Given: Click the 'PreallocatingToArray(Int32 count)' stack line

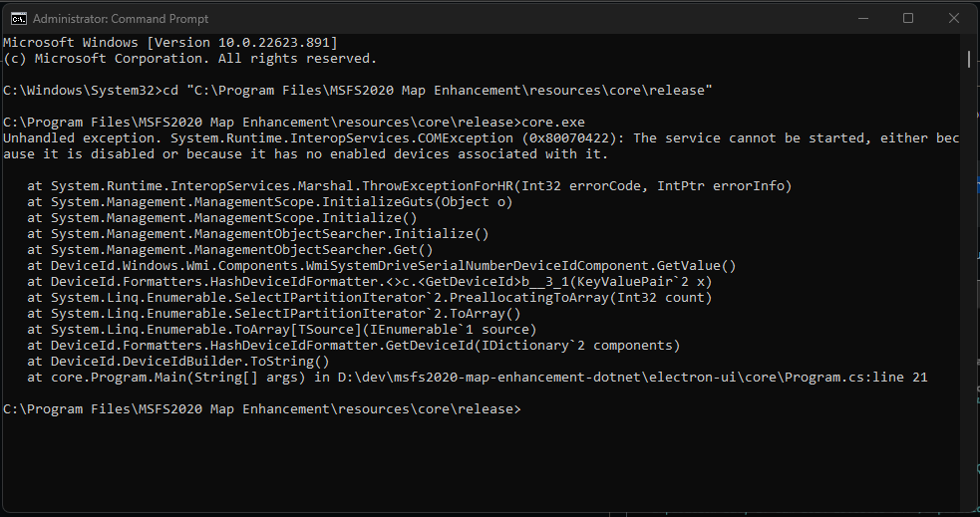Looking at the screenshot, I should [x=370, y=297].
